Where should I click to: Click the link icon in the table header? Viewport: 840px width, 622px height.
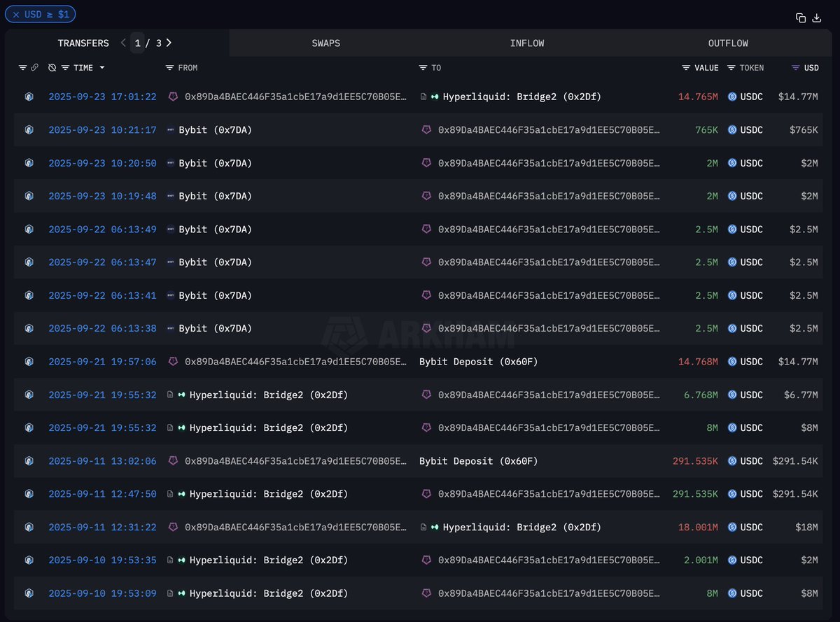34,68
